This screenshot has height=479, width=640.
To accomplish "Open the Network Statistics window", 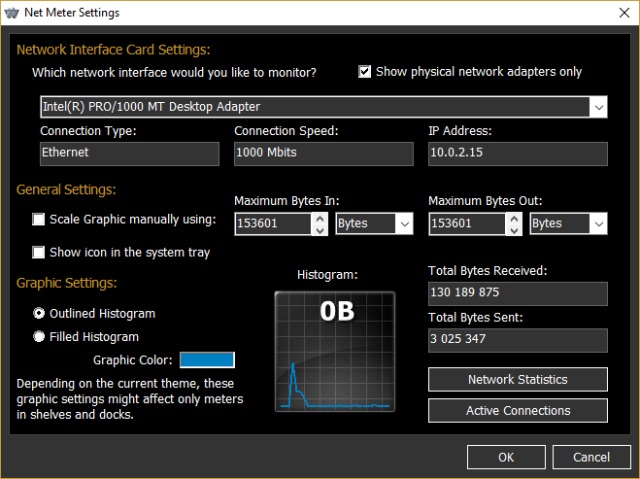I will [517, 380].
